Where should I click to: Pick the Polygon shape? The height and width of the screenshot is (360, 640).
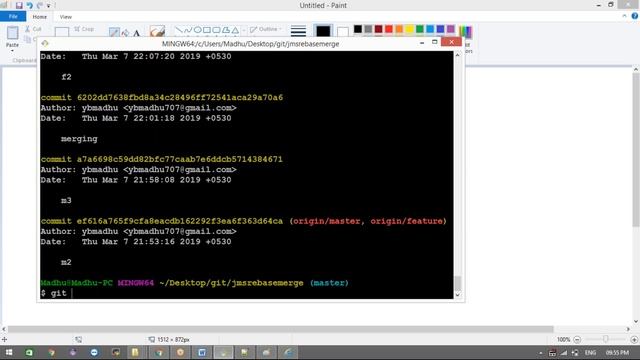coord(226,30)
